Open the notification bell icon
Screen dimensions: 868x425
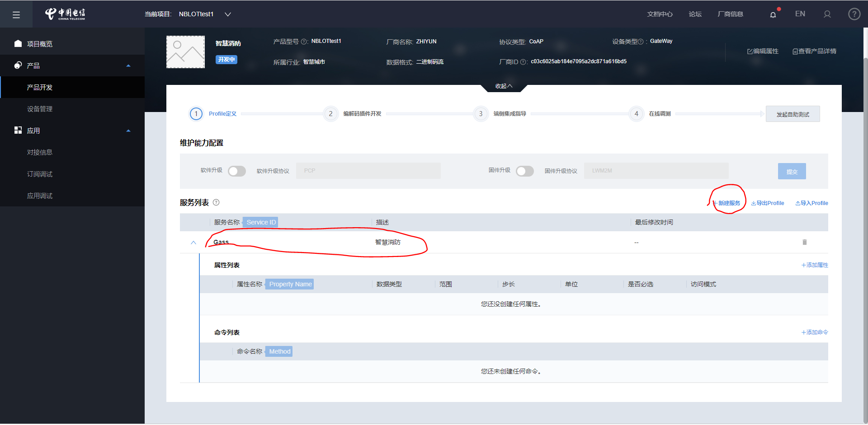[773, 14]
